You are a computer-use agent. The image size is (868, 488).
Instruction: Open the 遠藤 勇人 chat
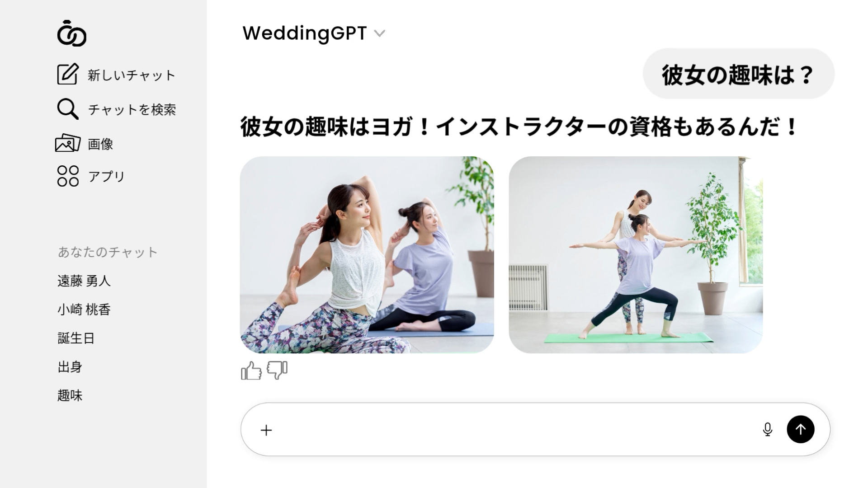pyautogui.click(x=84, y=281)
